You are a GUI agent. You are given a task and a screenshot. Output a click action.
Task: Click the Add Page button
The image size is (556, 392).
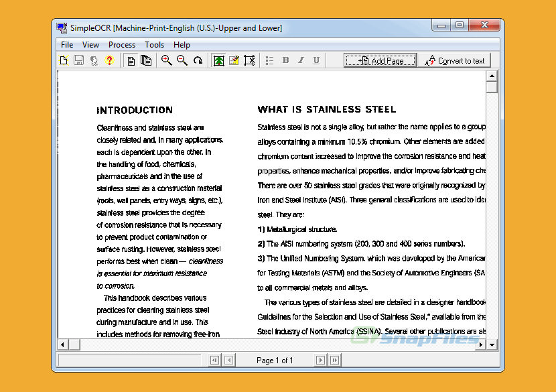(380, 61)
